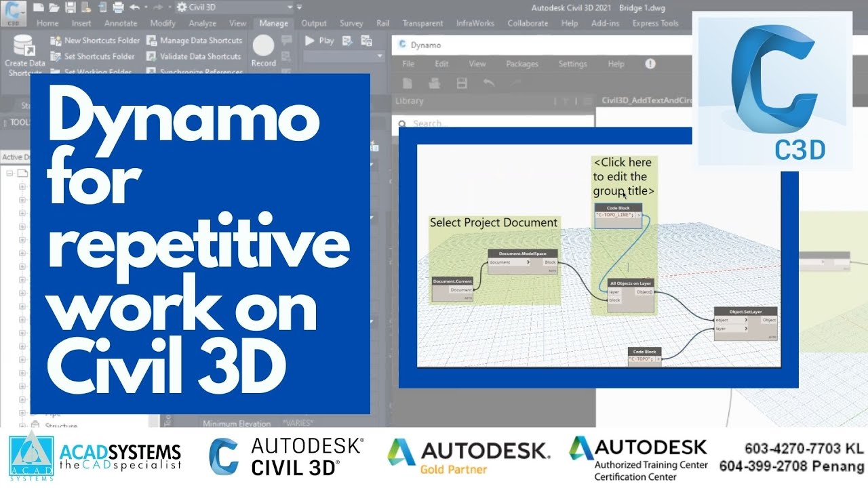The height and width of the screenshot is (488, 868).
Task: Switch to the Insert ribbon tab
Action: click(x=81, y=23)
